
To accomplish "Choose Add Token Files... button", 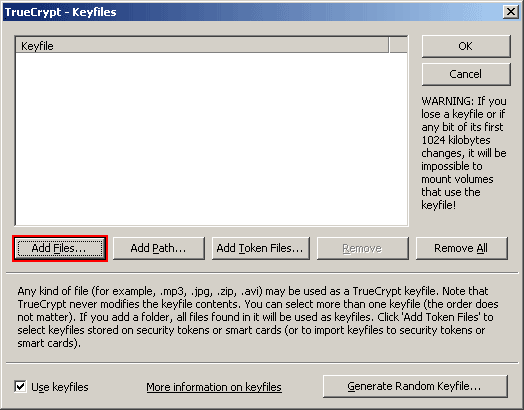I will click(x=261, y=248).
